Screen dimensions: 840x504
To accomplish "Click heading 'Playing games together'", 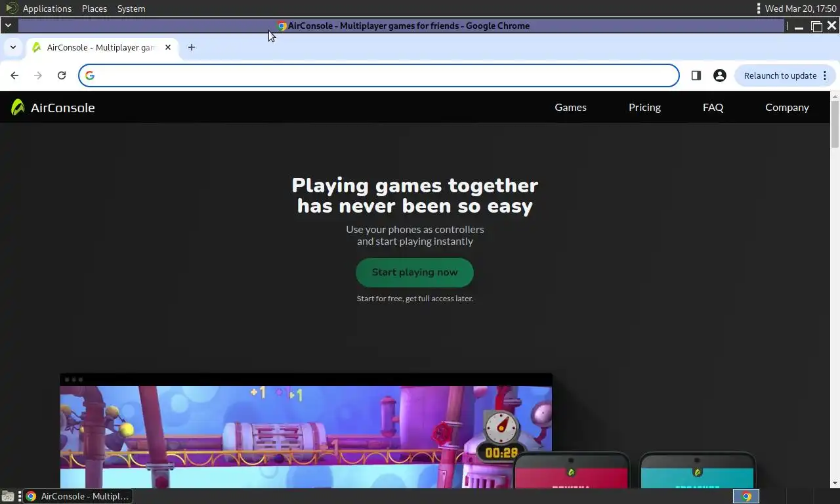I will pyautogui.click(x=415, y=186).
